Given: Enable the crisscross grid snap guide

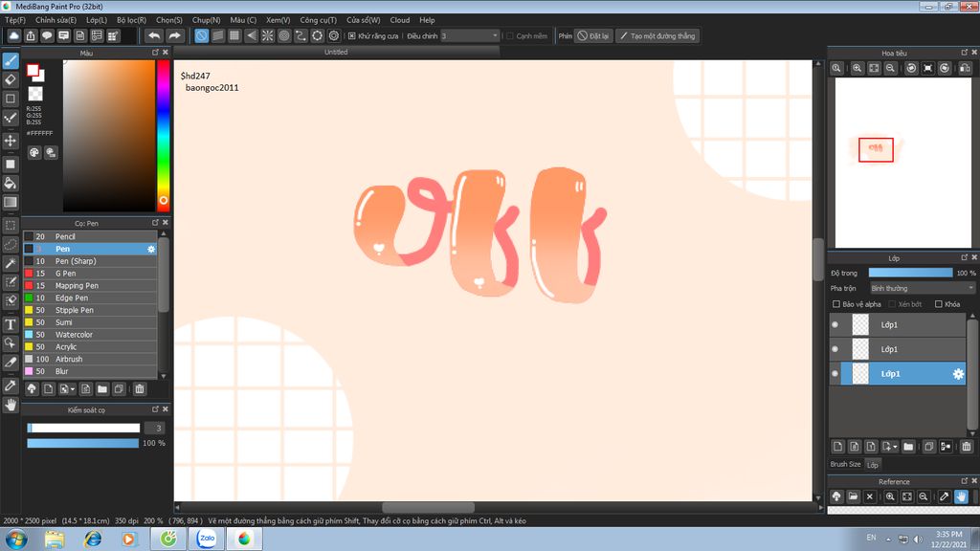Looking at the screenshot, I should [234, 35].
